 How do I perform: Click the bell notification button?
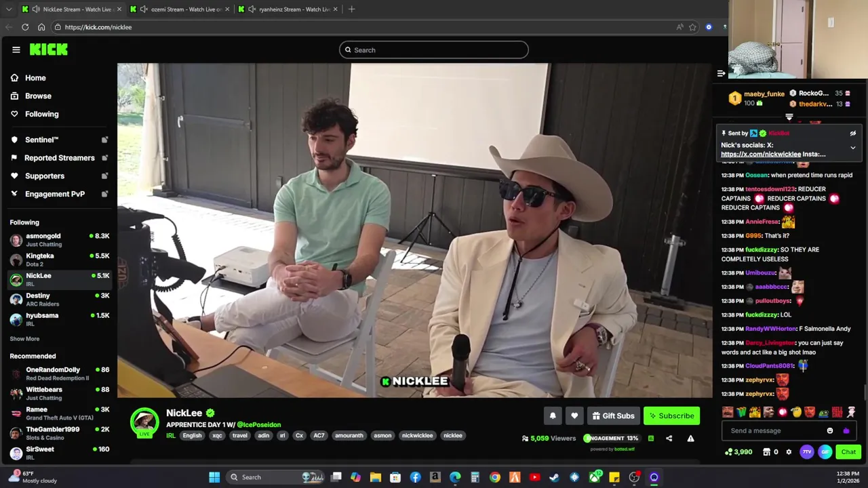click(x=553, y=416)
